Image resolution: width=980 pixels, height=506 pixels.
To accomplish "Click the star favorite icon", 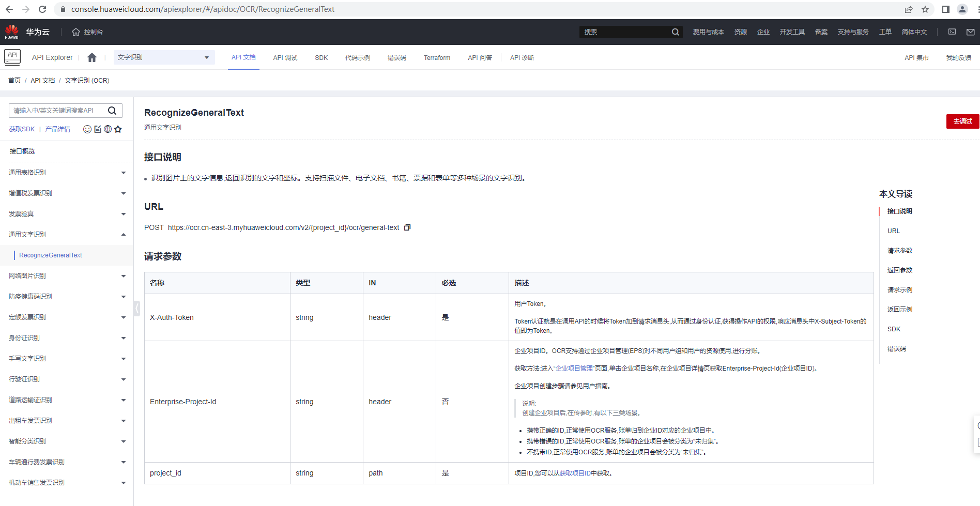I will point(118,129).
